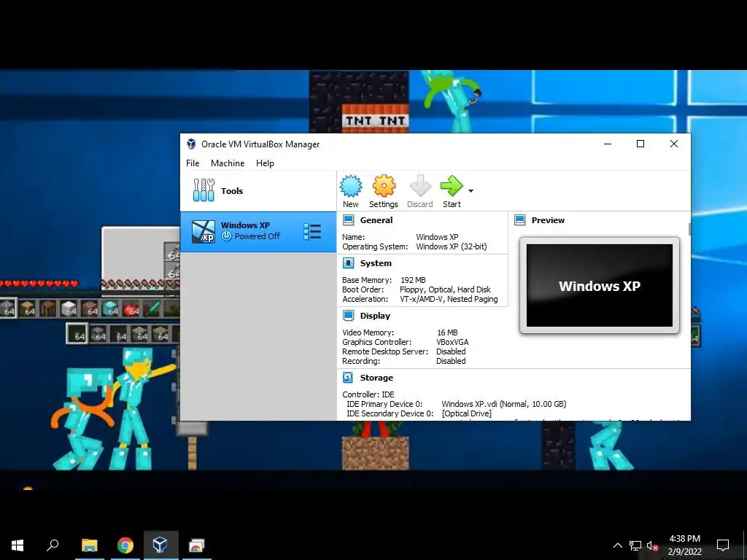Click Operating System value Windows XP (32-bit)
747x560 pixels.
(x=451, y=246)
